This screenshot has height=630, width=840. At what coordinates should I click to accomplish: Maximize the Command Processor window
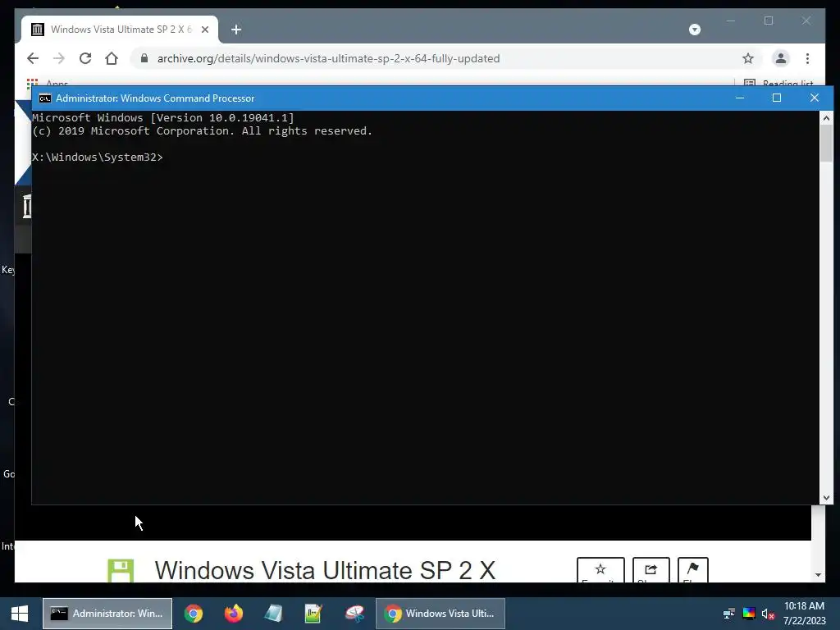coord(776,98)
